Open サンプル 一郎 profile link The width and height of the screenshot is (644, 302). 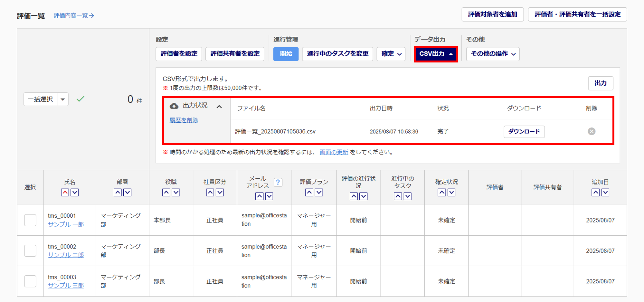coord(66,224)
